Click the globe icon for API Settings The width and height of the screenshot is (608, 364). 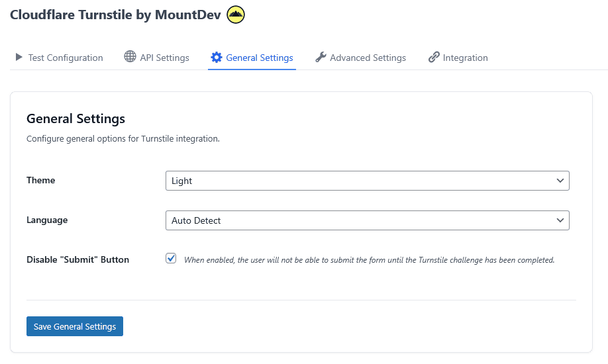[x=130, y=57]
